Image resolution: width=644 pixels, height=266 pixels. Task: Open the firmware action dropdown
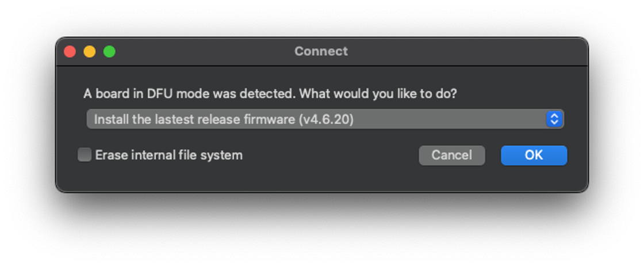325,119
